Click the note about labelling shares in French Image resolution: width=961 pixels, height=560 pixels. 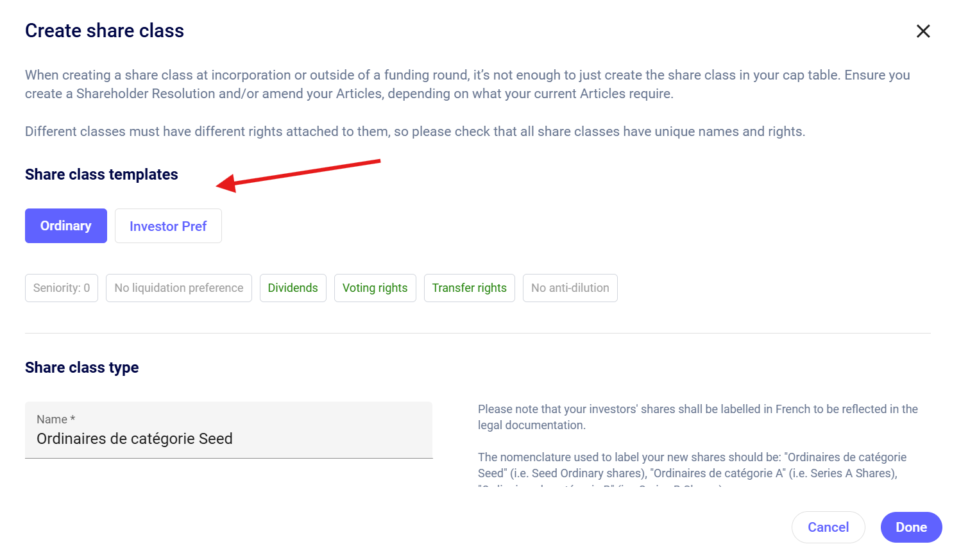pos(697,417)
